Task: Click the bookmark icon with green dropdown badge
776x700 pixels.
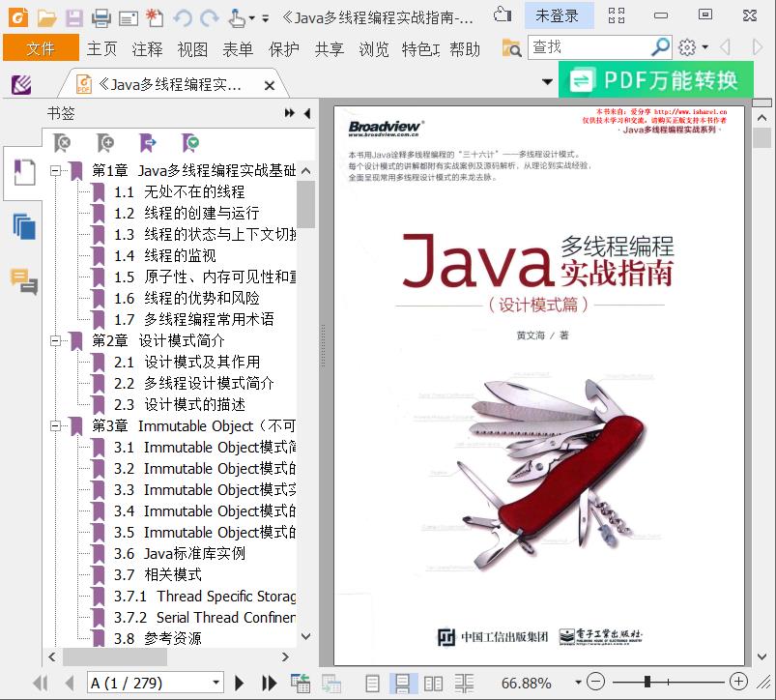Action: tap(190, 143)
